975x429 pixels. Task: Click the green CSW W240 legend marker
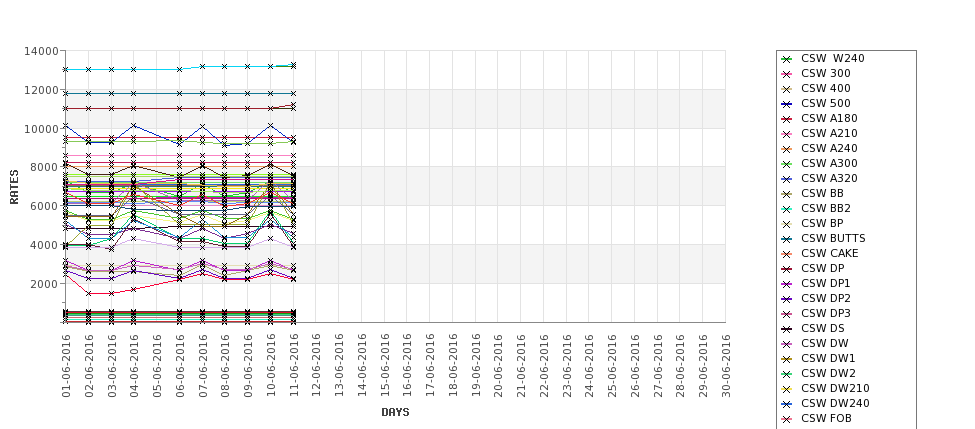pyautogui.click(x=787, y=59)
